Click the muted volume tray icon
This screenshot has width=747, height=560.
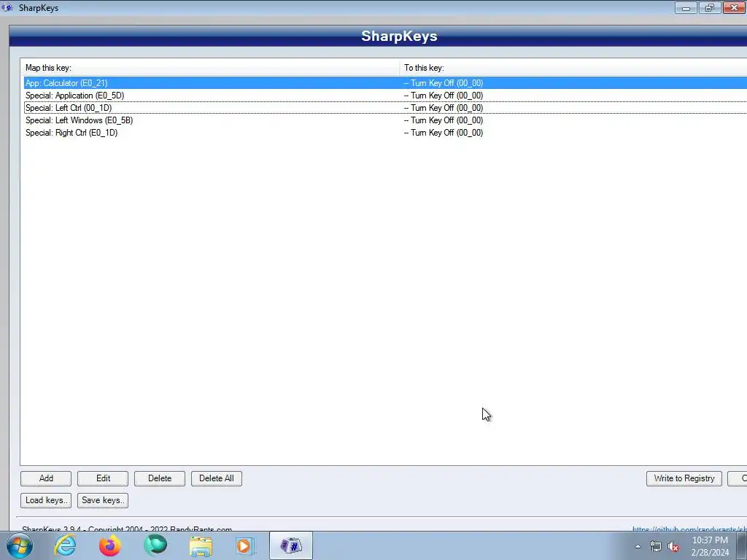[673, 546]
